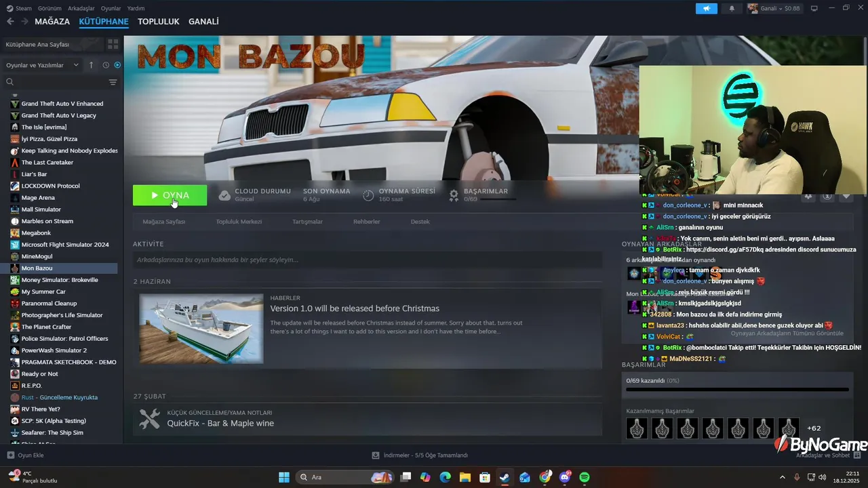868x488 pixels.
Task: Go to MAĞAZA tab
Action: coord(52,22)
